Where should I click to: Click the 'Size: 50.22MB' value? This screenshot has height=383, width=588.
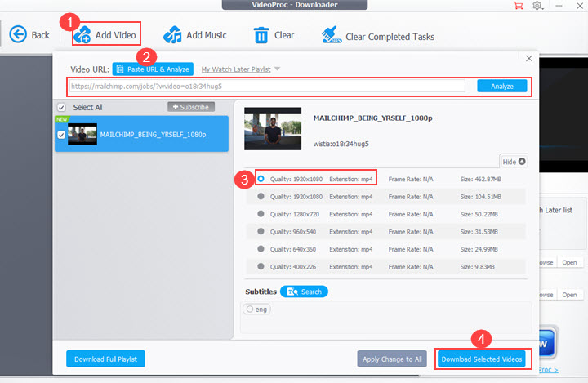tap(479, 214)
